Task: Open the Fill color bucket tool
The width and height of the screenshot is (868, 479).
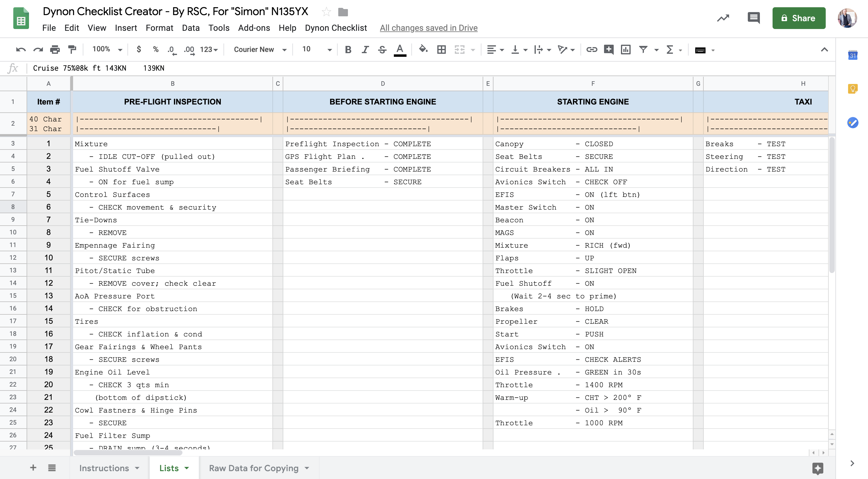Action: point(423,50)
